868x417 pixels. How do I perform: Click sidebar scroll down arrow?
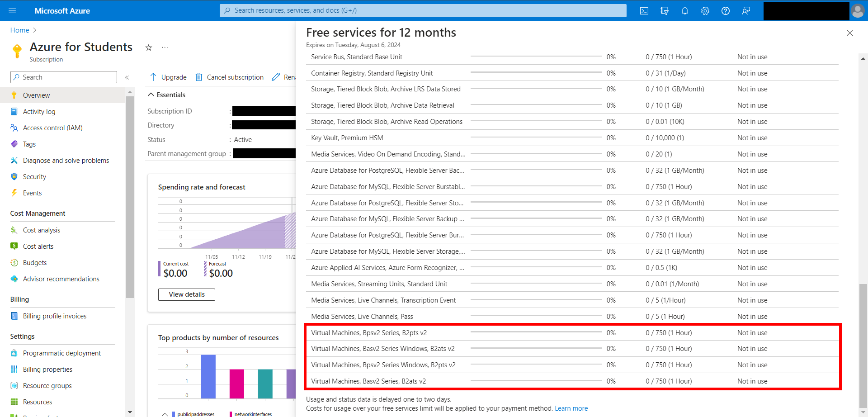point(130,412)
